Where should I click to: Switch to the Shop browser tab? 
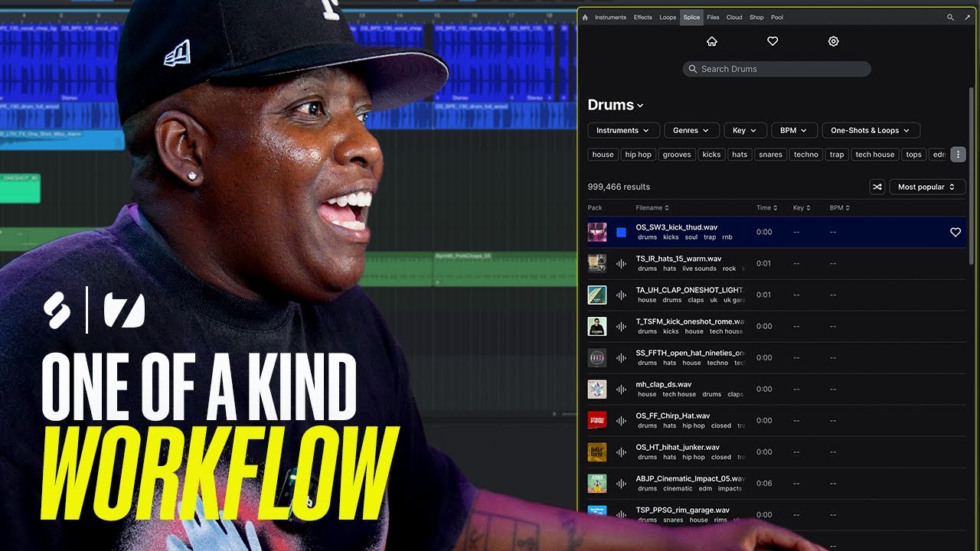756,17
